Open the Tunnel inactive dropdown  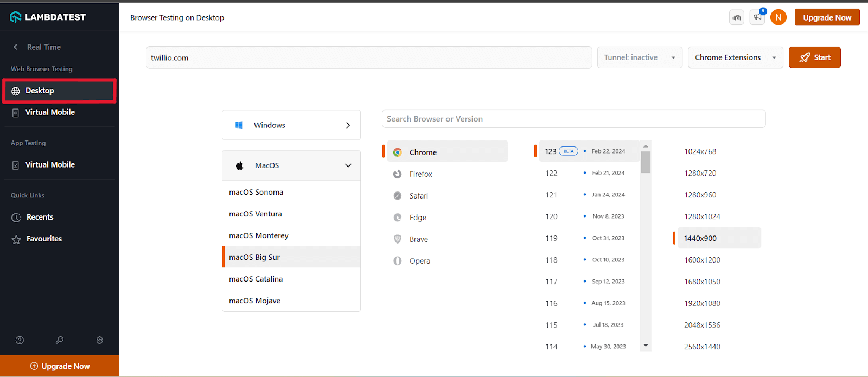coord(639,57)
